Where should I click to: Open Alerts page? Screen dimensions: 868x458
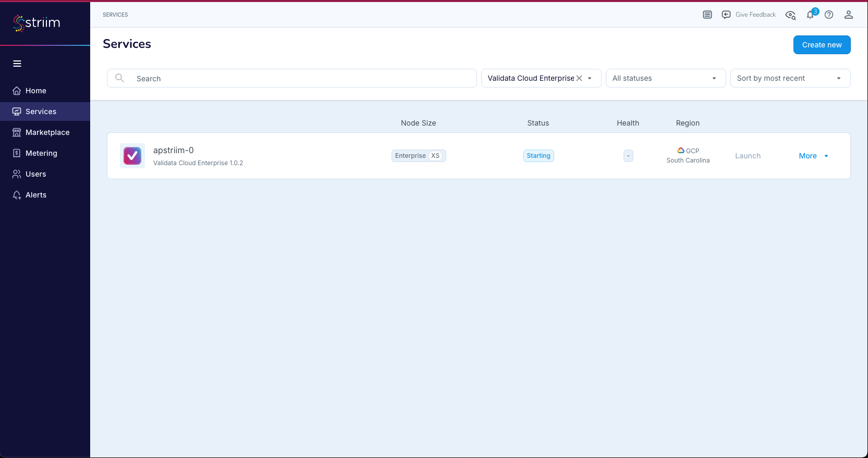click(x=36, y=195)
